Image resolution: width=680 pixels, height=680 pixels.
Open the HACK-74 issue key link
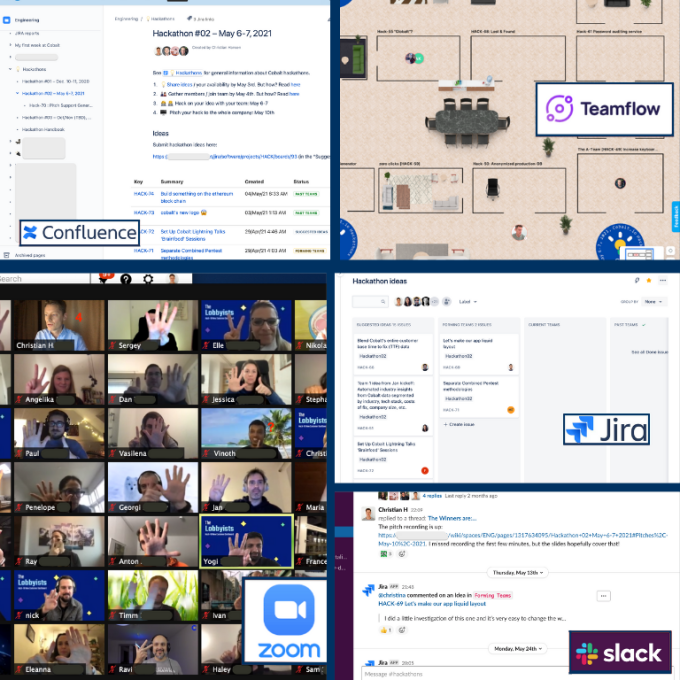point(144,194)
